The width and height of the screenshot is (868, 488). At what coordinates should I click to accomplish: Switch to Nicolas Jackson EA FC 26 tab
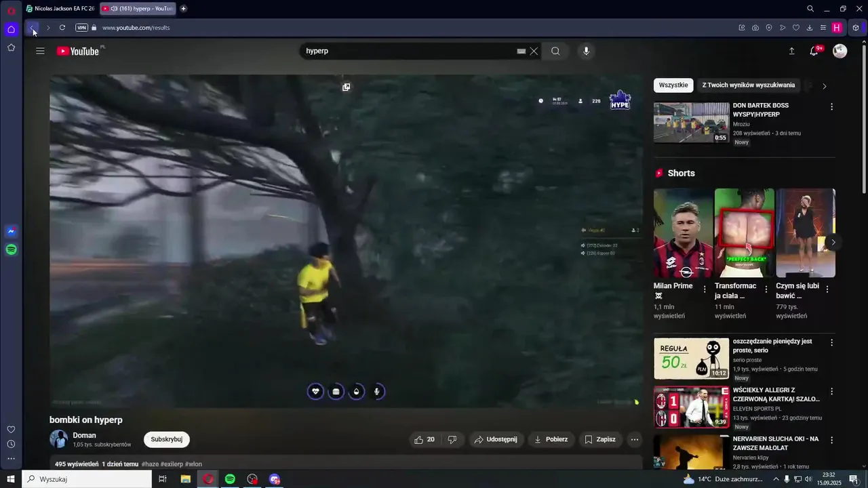(60, 9)
